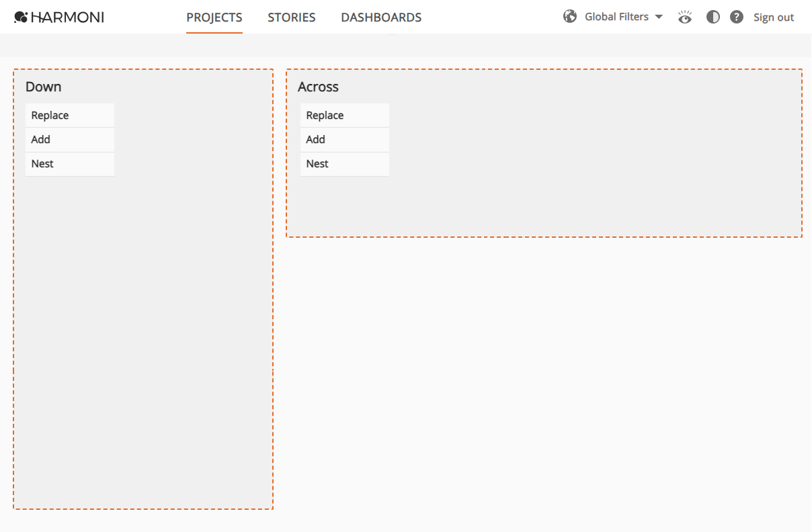
Task: Click the Harmoni logo
Action: [x=59, y=17]
